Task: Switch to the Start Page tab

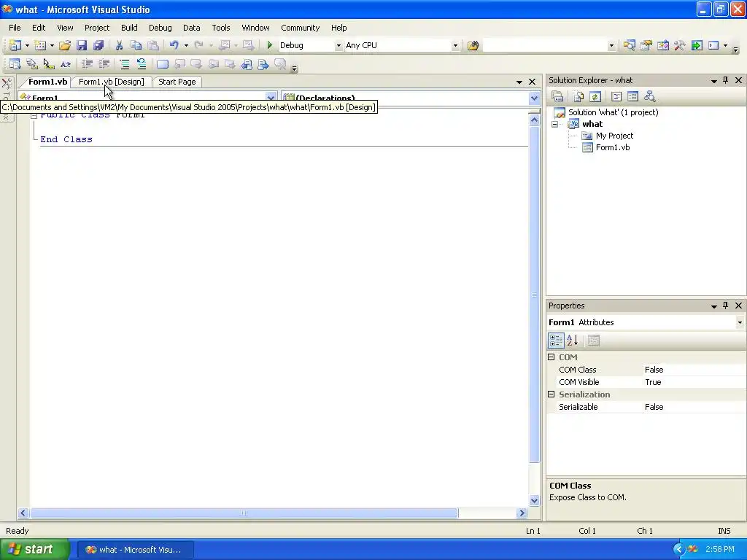Action: click(177, 82)
